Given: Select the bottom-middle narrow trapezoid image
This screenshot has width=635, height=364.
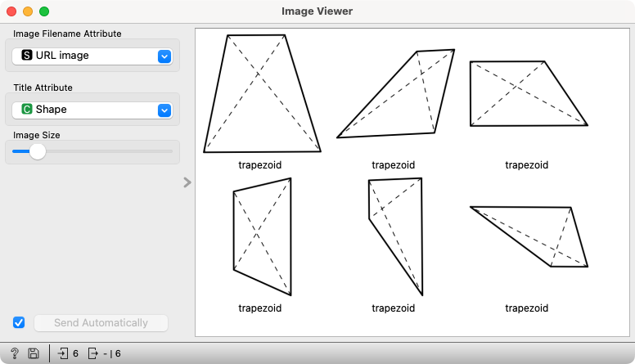Looking at the screenshot, I should pyautogui.click(x=396, y=236).
